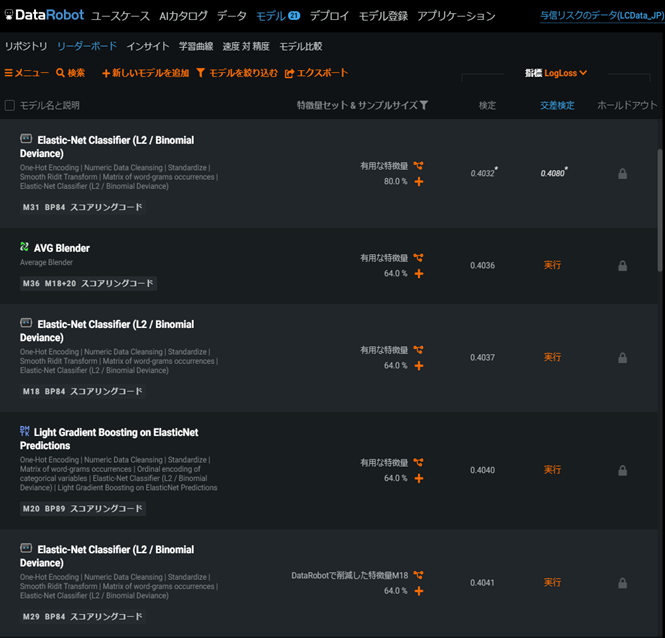665x638 pixels.
Task: Click plus icon beside 80.0 % sample size
Action: [419, 182]
